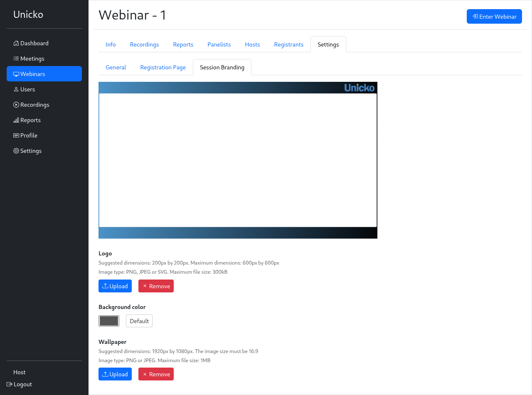Image resolution: width=532 pixels, height=395 pixels.
Task: Switch to the Info tab
Action: (x=111, y=44)
